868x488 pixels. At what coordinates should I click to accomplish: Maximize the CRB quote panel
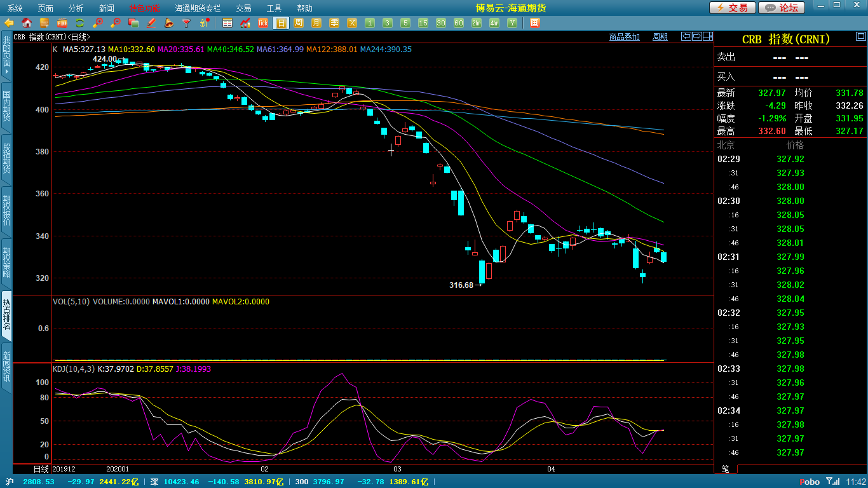tap(860, 36)
